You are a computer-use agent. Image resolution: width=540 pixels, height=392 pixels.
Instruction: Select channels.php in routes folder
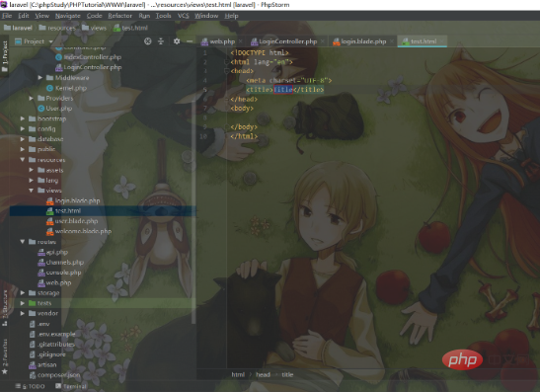60,263
